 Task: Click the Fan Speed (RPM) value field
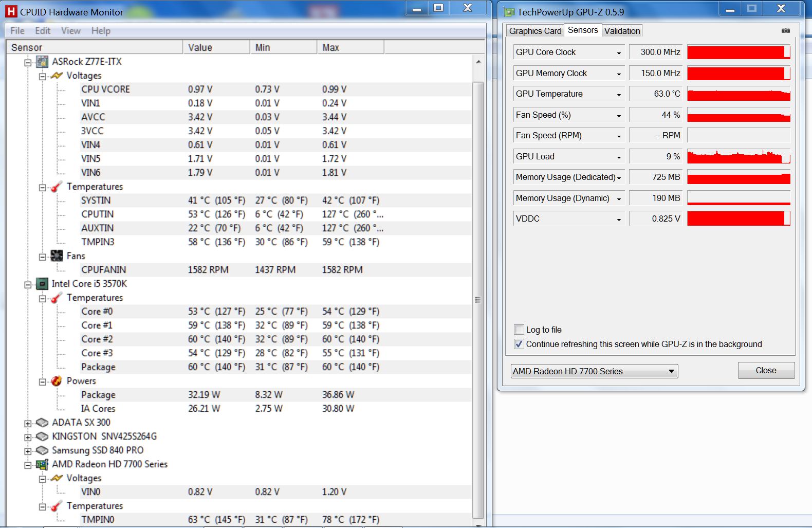tap(656, 136)
